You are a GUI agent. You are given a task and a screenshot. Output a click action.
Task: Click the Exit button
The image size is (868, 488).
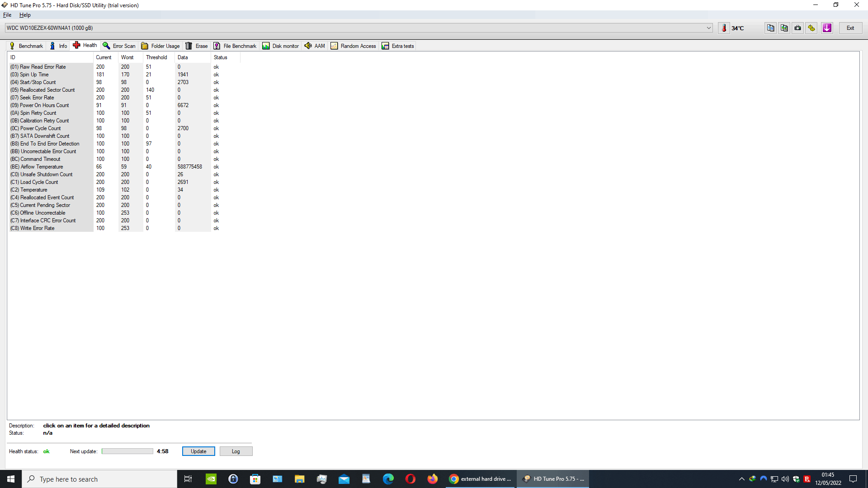(850, 28)
